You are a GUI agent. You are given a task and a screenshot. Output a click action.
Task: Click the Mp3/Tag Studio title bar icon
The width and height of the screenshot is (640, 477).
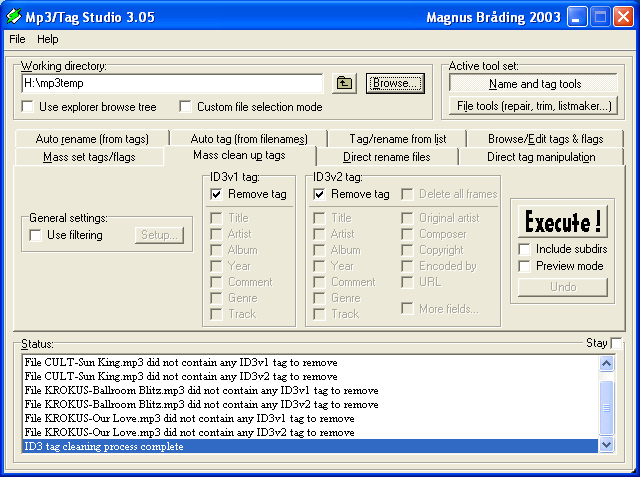[x=14, y=16]
